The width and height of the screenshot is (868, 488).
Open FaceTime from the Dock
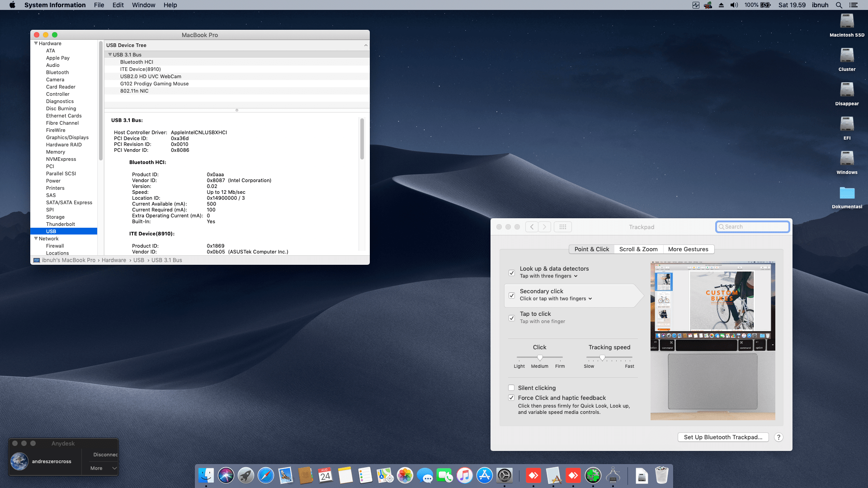[x=445, y=475]
